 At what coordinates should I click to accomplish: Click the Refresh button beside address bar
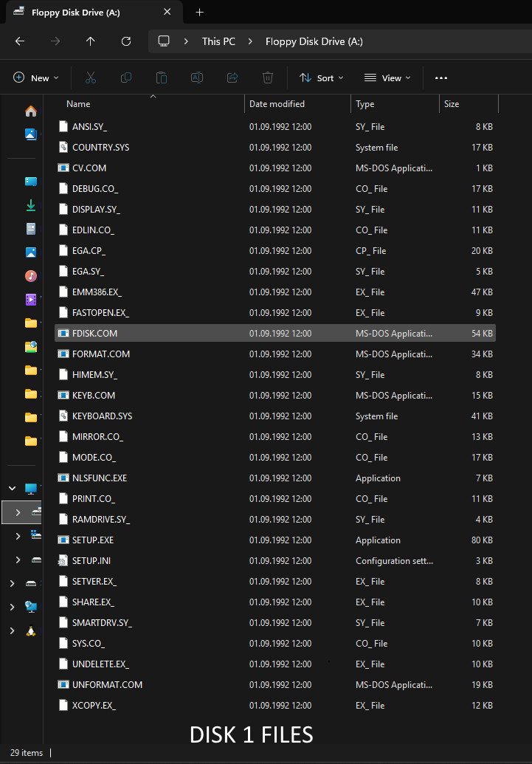pyautogui.click(x=126, y=41)
